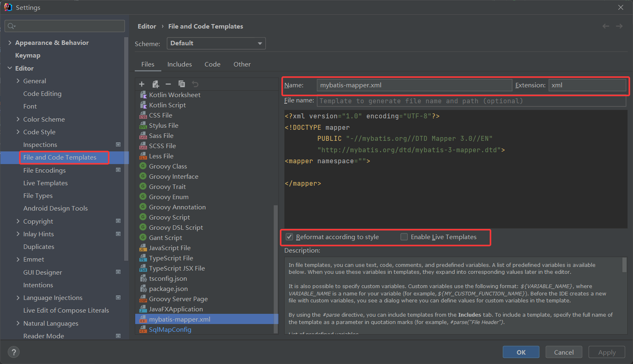Switch to the Code tab
The width and height of the screenshot is (633, 364).
(x=212, y=64)
